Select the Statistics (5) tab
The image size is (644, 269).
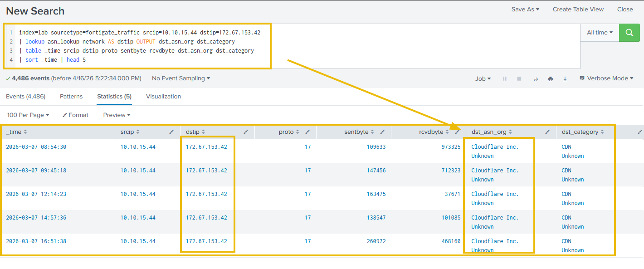tap(114, 97)
